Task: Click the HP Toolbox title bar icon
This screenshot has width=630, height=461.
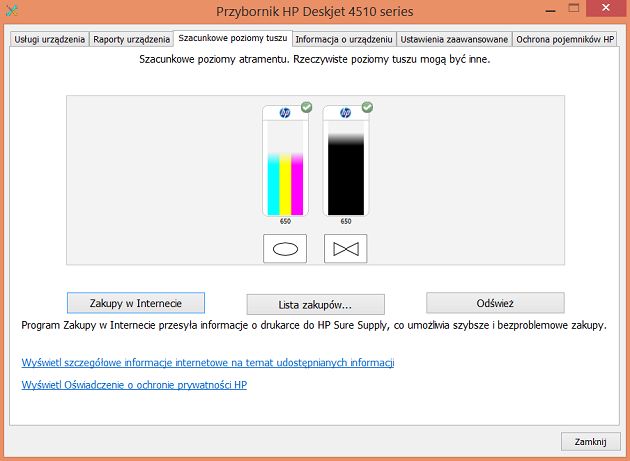Action: (x=12, y=10)
